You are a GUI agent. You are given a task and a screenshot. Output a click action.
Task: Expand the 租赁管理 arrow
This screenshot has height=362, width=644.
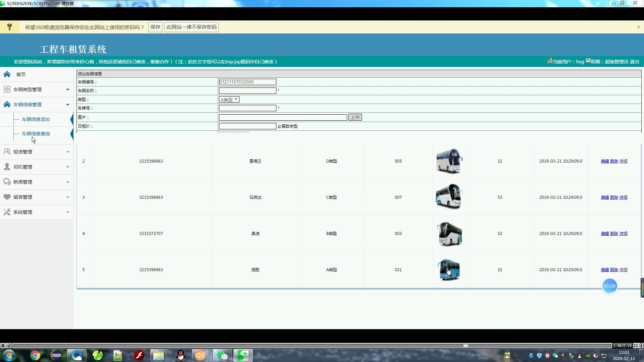pos(68,152)
